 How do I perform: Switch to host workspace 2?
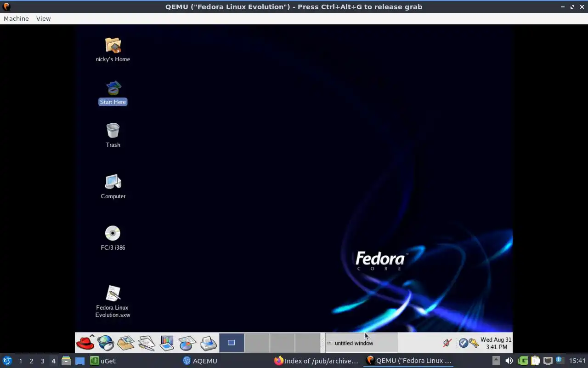pyautogui.click(x=31, y=361)
